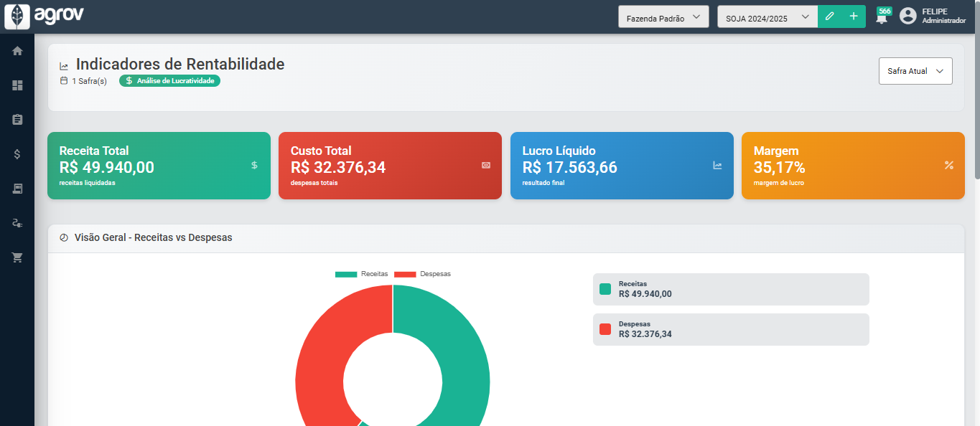Click the 1 Safra(s) text
The height and width of the screenshot is (426, 980).
click(x=89, y=81)
